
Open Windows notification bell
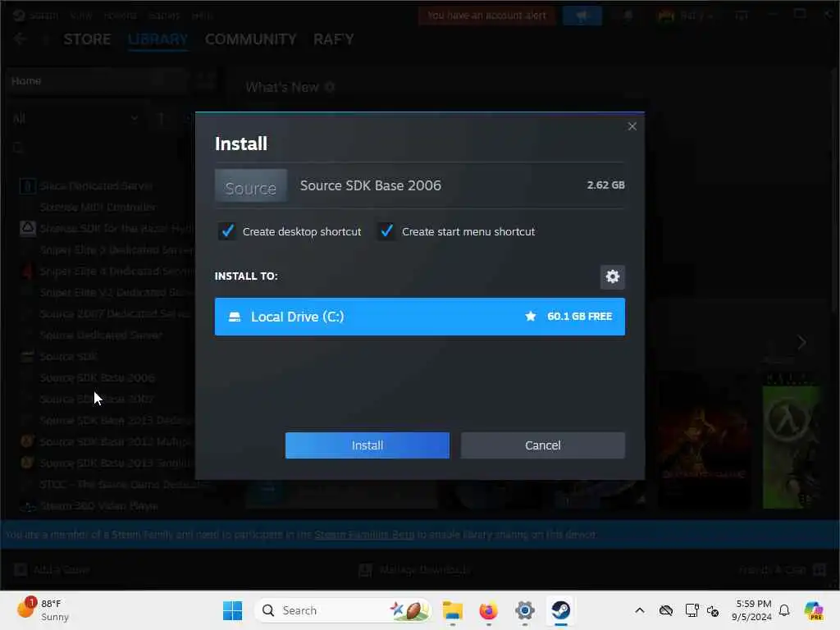[x=784, y=610]
